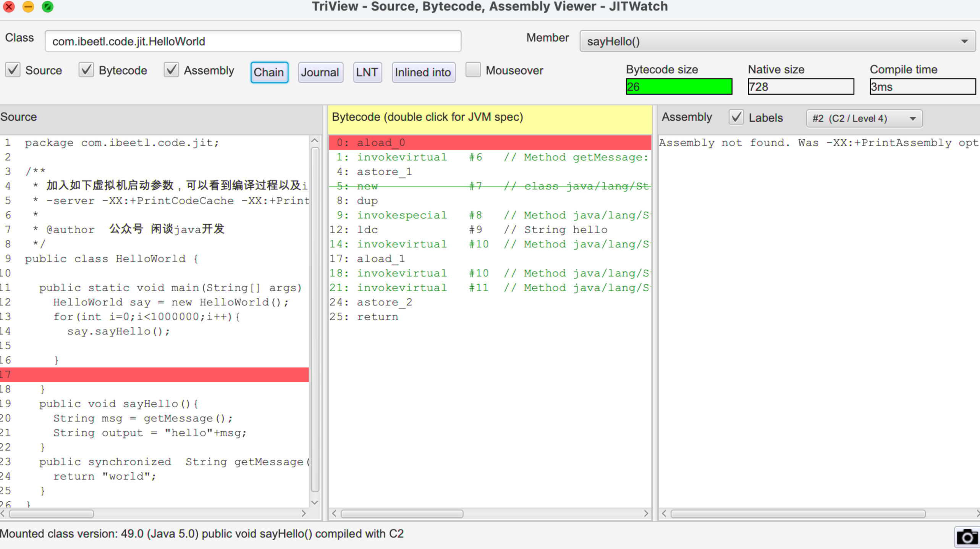Click the Compile time field showing 3ms
This screenshot has height=549, width=980.
point(923,87)
